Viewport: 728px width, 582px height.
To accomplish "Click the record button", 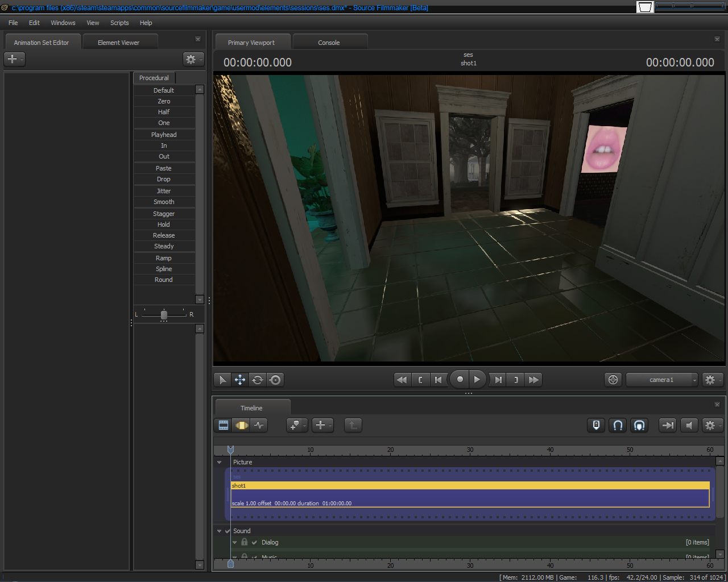I will pos(460,379).
